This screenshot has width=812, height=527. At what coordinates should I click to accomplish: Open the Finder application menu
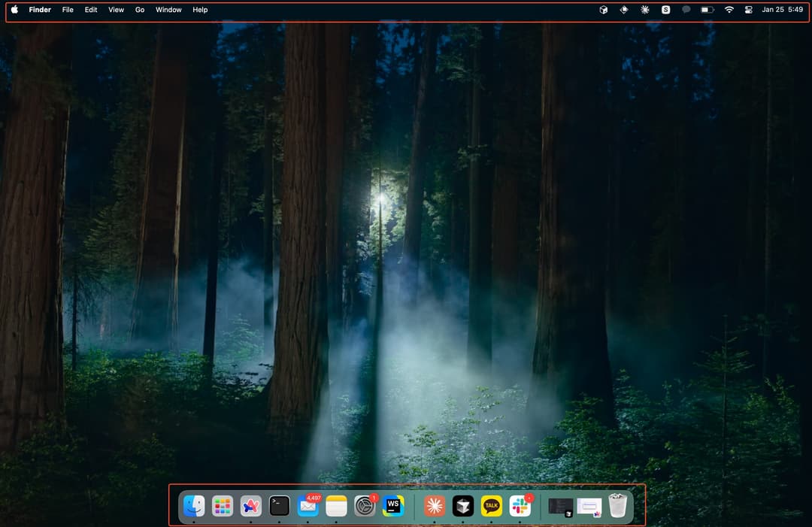[40, 10]
